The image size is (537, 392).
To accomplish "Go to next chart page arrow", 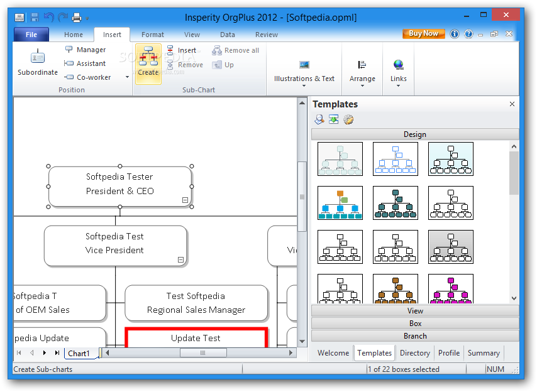I will coord(45,353).
